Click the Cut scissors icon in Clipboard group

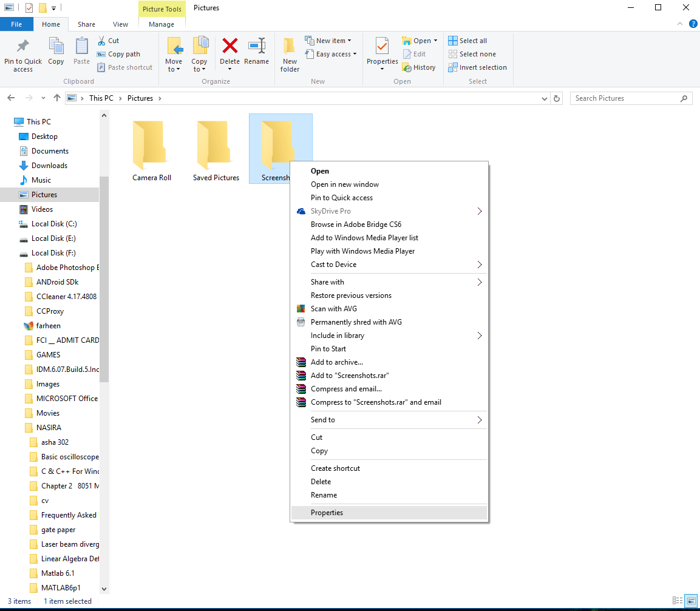102,41
